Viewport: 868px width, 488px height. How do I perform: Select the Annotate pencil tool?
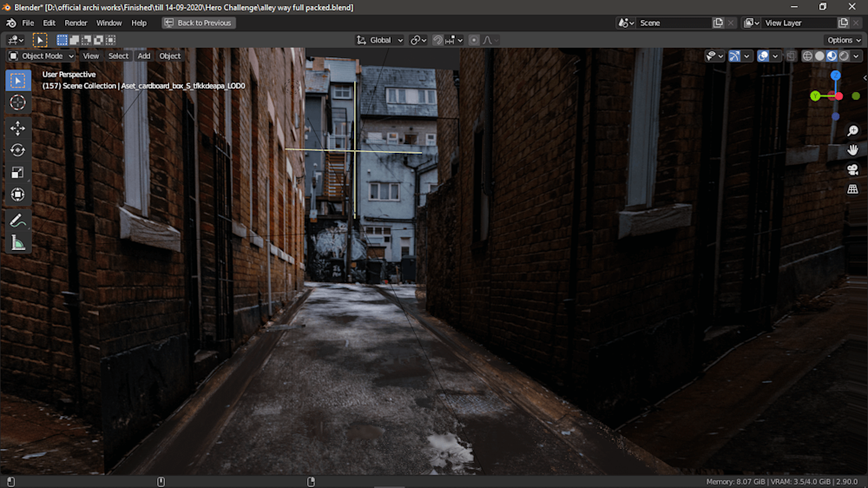tap(17, 221)
